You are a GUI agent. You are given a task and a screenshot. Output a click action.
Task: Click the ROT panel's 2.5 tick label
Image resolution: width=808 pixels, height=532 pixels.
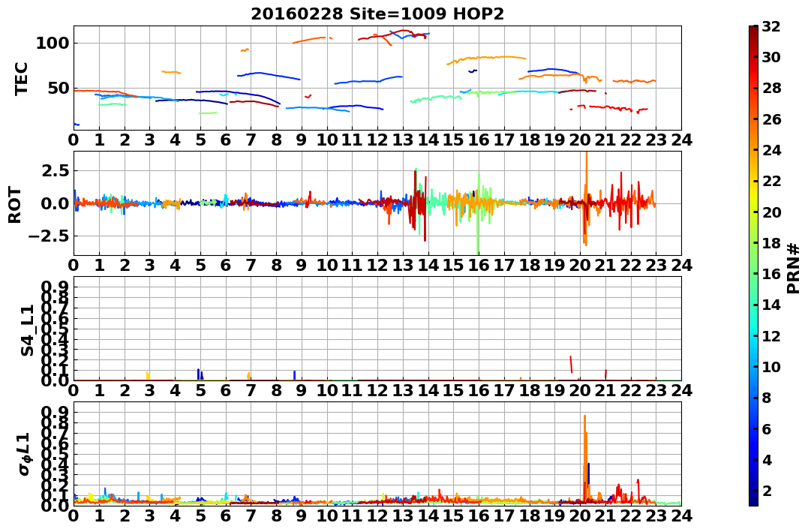pos(55,170)
